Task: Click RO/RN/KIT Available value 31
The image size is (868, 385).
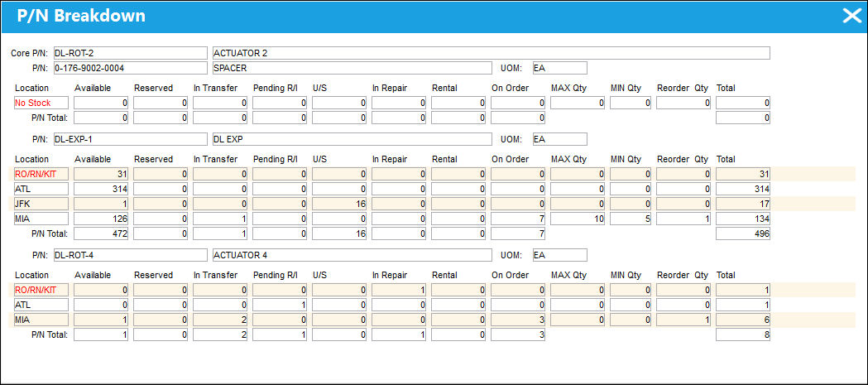Action: pyautogui.click(x=101, y=174)
